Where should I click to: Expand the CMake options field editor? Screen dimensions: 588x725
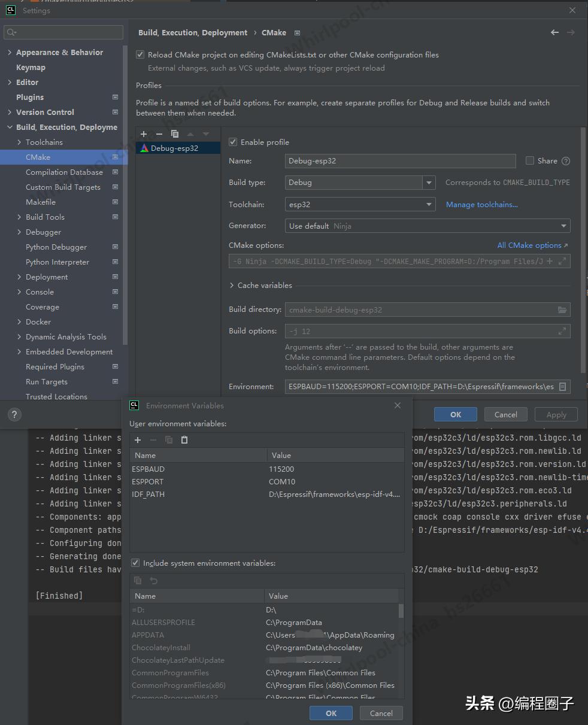(x=561, y=260)
